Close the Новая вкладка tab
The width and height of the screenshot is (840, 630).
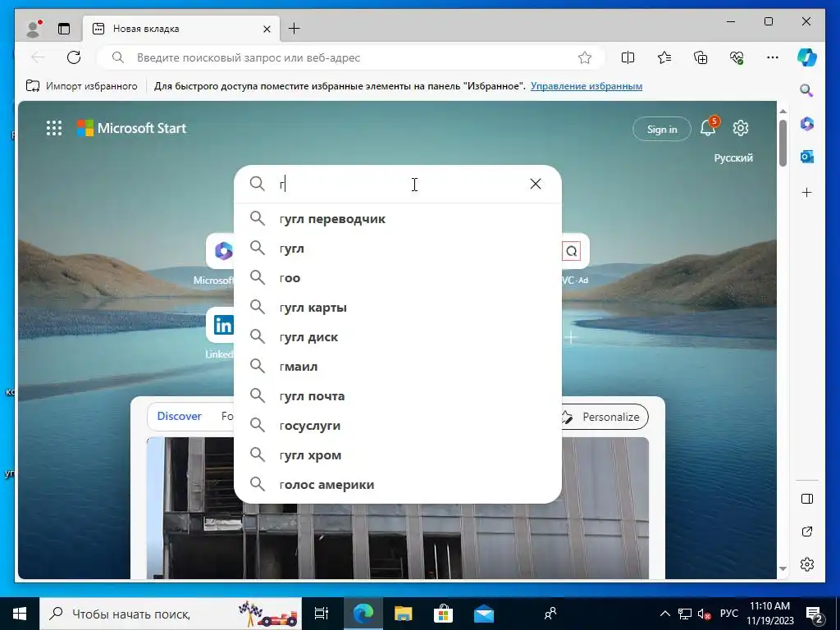[267, 29]
